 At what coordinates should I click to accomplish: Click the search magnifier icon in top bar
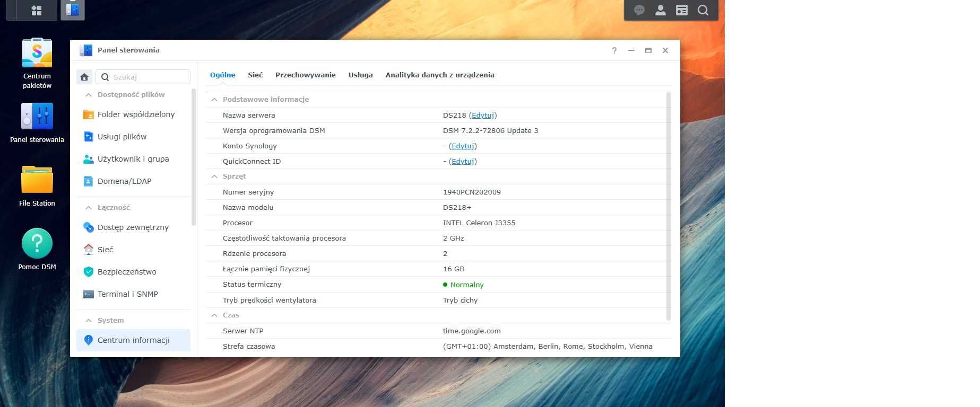point(703,10)
